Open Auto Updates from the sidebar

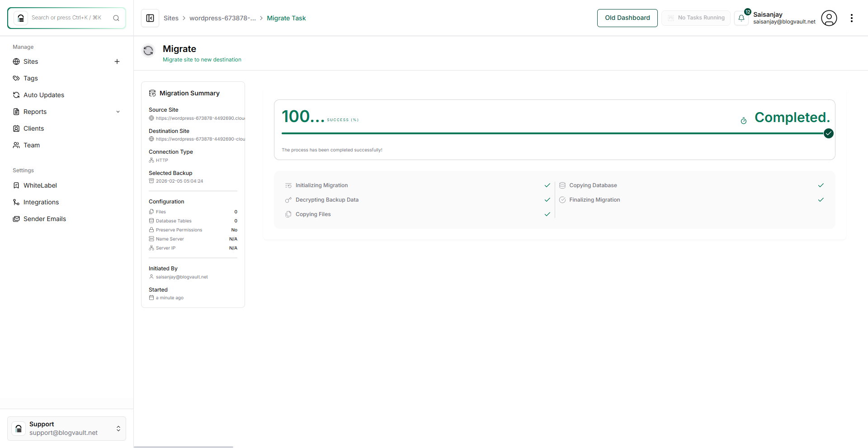point(16,95)
